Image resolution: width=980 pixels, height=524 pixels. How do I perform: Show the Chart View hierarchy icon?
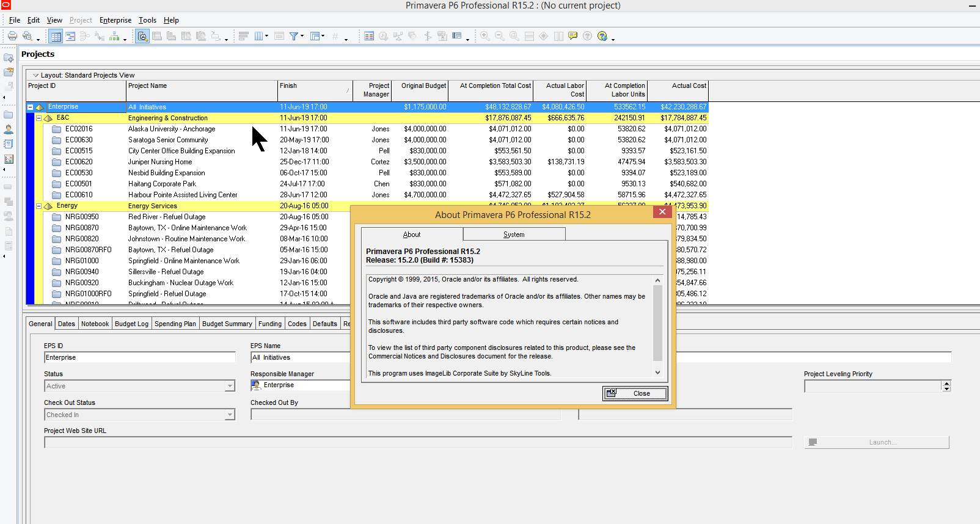[114, 36]
